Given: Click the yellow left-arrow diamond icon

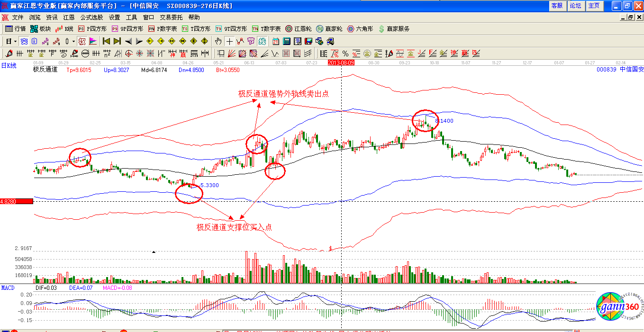Looking at the screenshot, I should (150, 41).
